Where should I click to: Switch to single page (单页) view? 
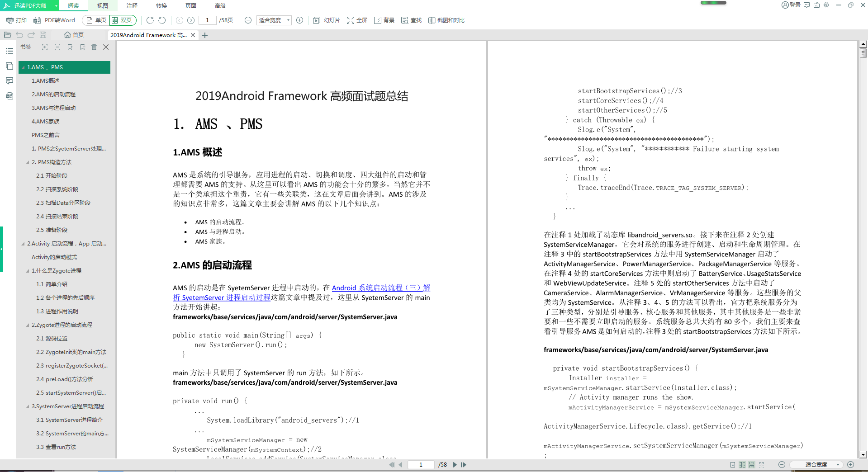click(96, 20)
